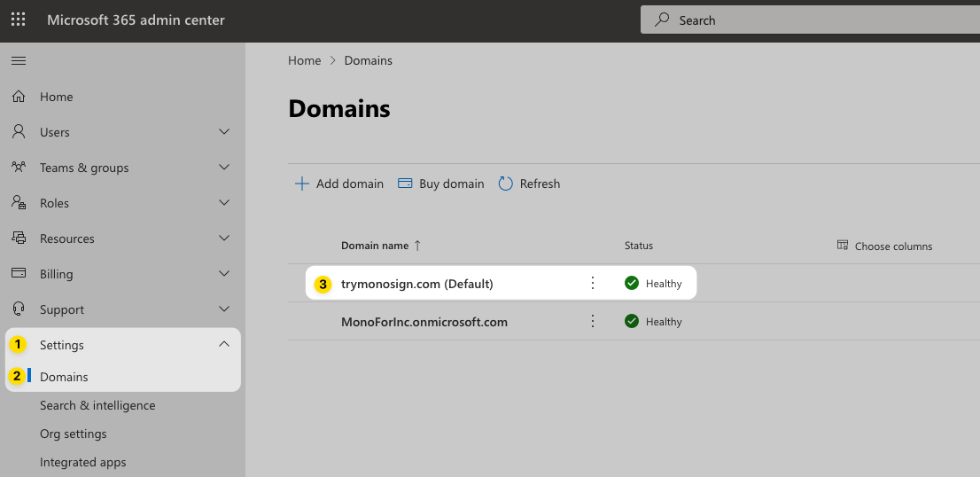Open Search & intelligence settings

pos(97,405)
